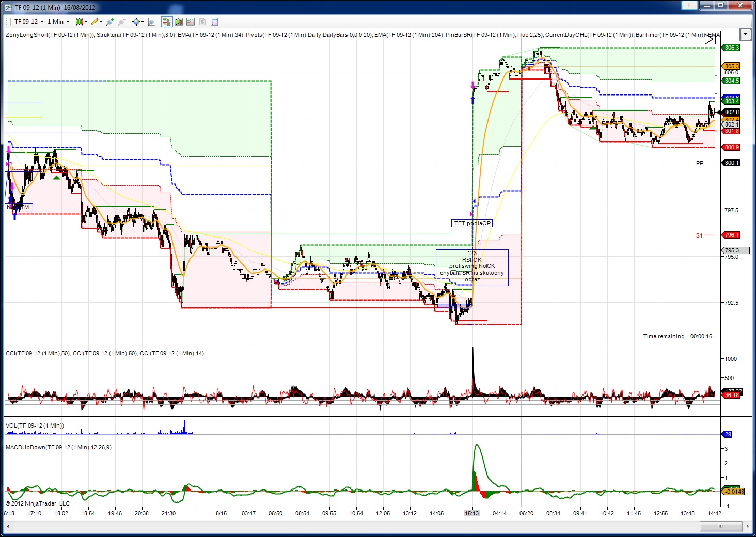The height and width of the screenshot is (537, 756).
Task: Click the scroll-to-latest-bar arrow icon on the chart
Action: [710, 39]
